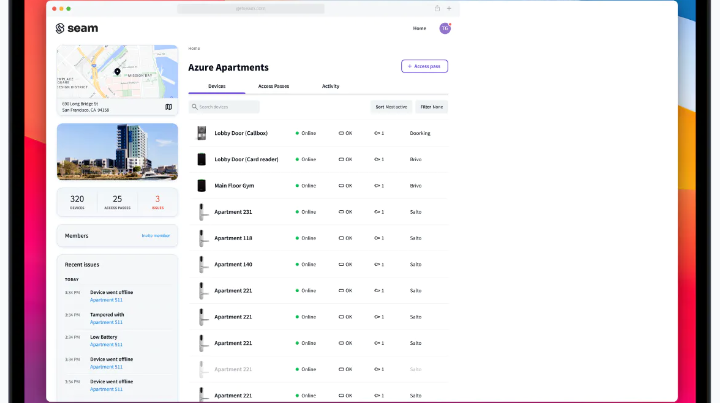Click the map icon beside the address

point(168,106)
